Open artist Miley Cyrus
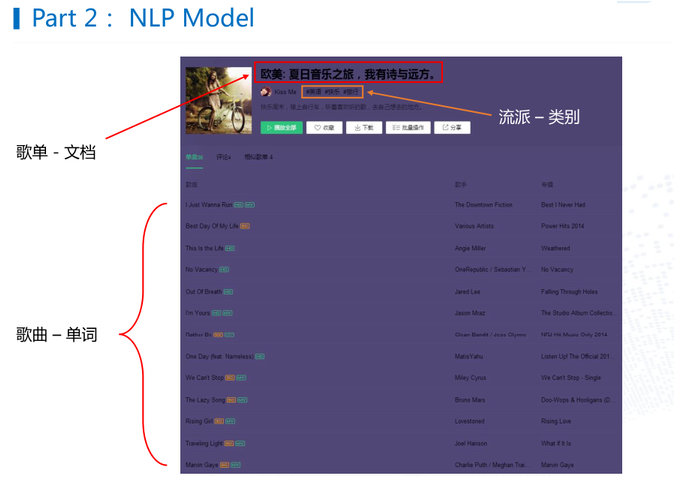The height and width of the screenshot is (492, 674). (x=470, y=378)
